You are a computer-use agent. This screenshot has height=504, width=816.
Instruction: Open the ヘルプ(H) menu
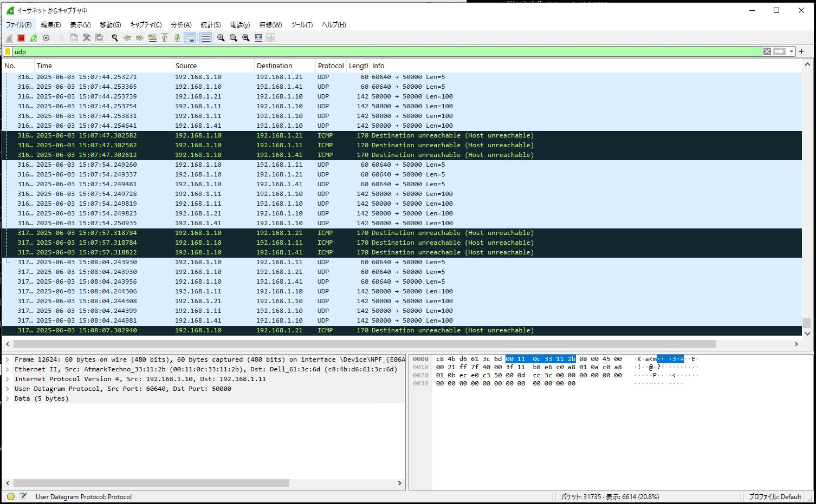(334, 25)
